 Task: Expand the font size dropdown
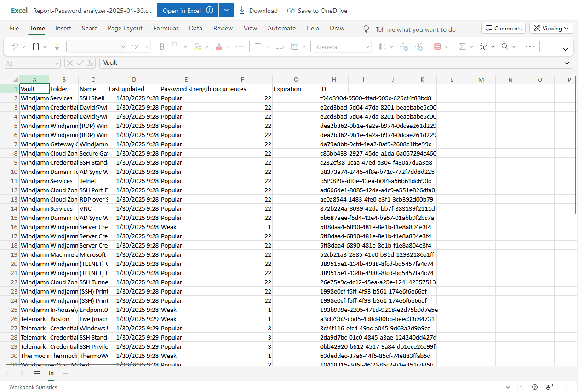tap(147, 46)
